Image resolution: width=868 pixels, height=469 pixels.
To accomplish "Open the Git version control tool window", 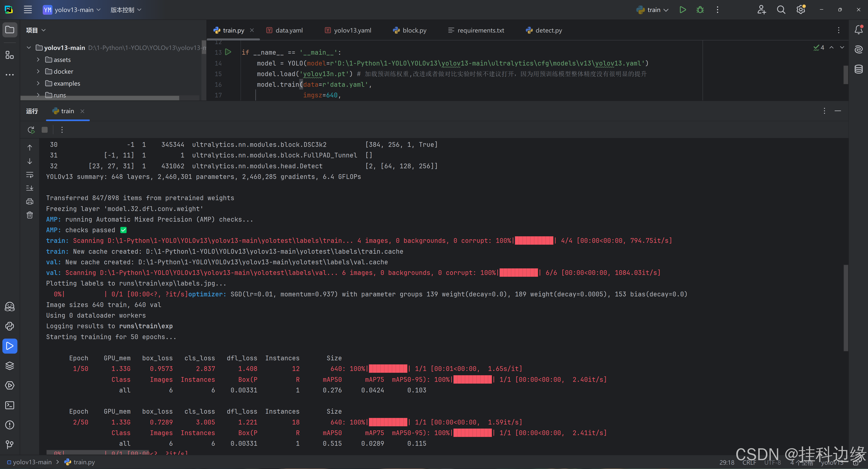I will (10, 445).
